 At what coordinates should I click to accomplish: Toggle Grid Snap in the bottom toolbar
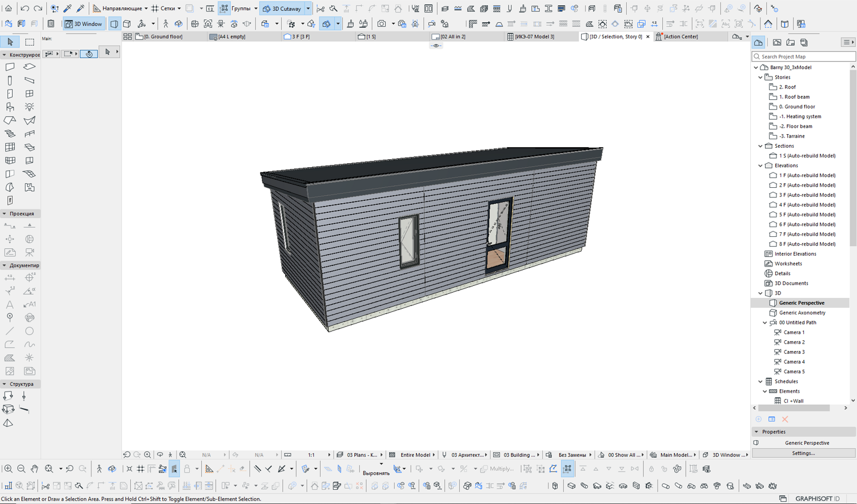pyautogui.click(x=141, y=469)
